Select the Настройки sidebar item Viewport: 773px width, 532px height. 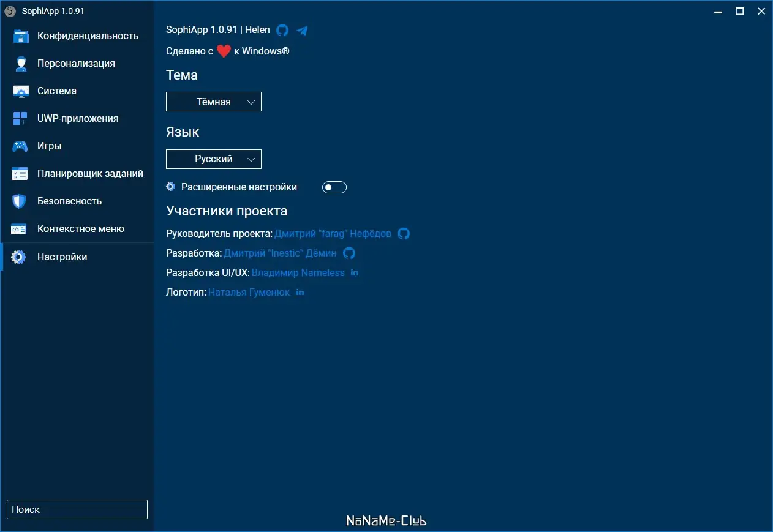[x=77, y=257]
